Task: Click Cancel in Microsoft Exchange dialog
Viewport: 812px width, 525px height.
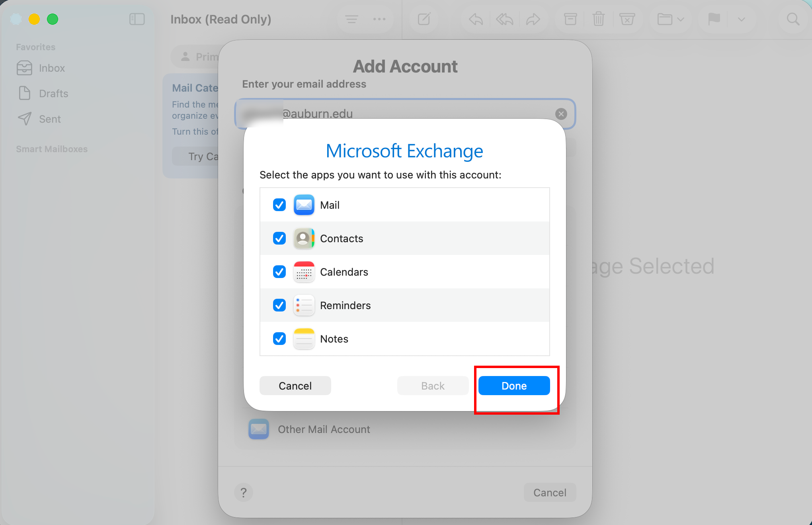Action: click(295, 386)
